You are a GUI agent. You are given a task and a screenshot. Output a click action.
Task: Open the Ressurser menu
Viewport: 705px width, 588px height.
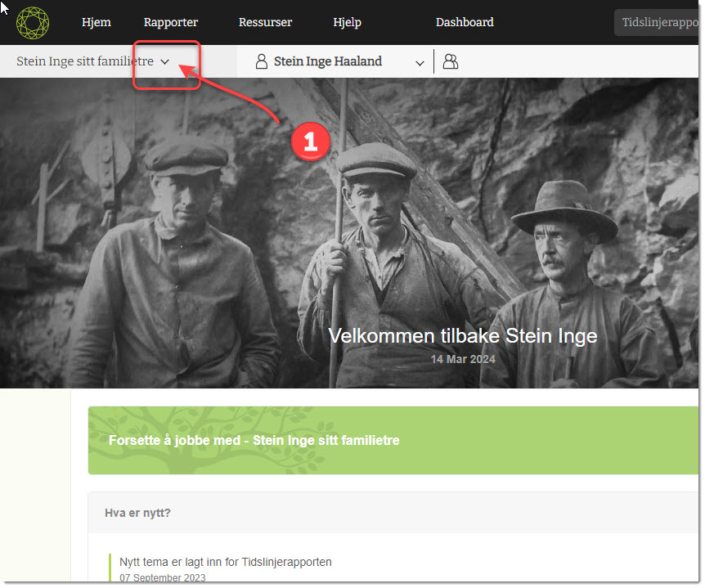click(x=265, y=22)
